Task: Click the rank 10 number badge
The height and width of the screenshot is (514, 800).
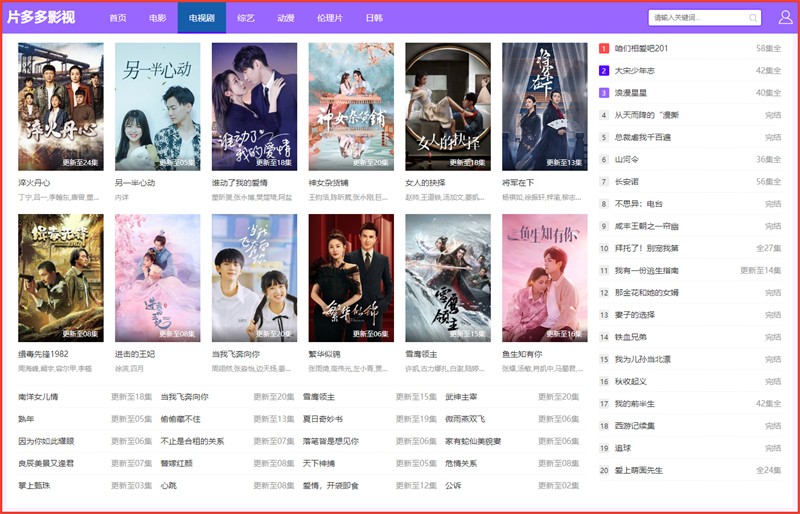Action: (604, 248)
